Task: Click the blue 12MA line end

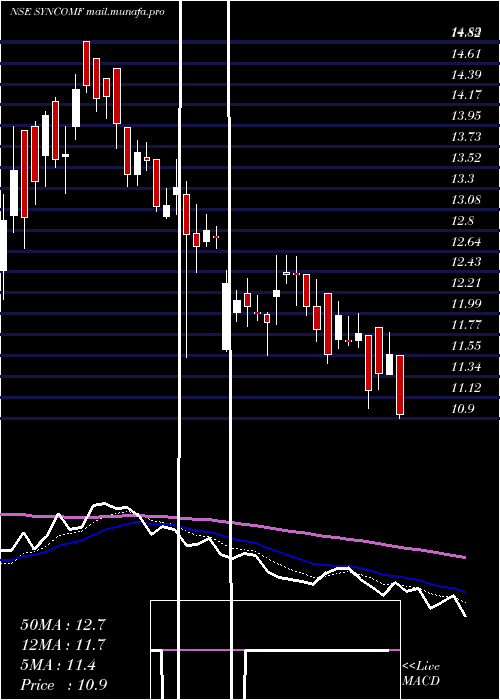Action: point(464,591)
